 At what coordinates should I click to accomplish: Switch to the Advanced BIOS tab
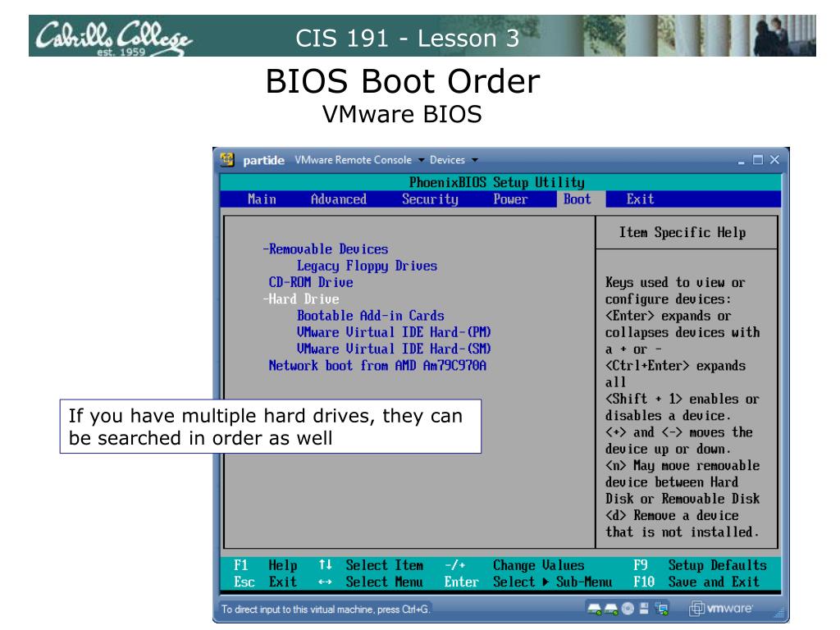(x=339, y=199)
